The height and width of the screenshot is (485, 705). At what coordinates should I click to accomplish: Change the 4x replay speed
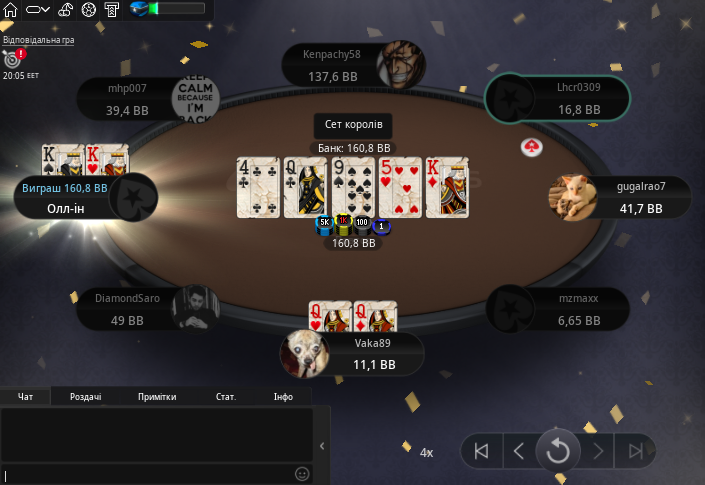click(426, 453)
